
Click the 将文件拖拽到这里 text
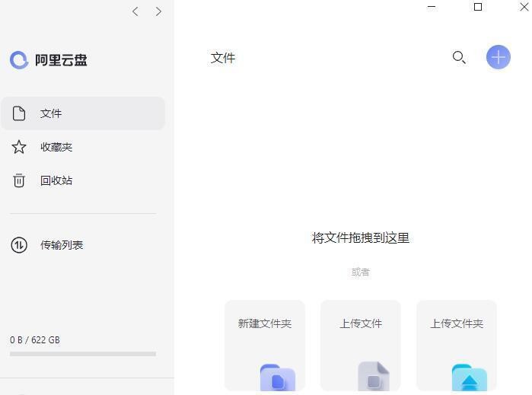pyautogui.click(x=361, y=238)
